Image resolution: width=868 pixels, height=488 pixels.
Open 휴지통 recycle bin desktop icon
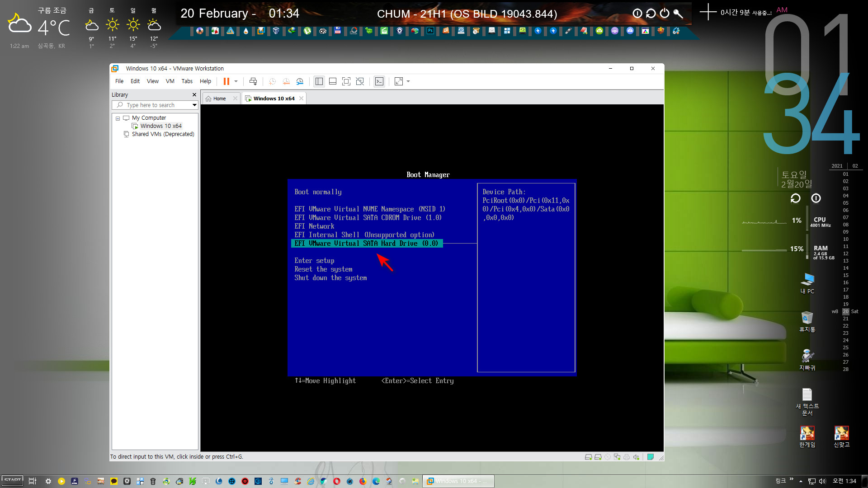coord(807,322)
